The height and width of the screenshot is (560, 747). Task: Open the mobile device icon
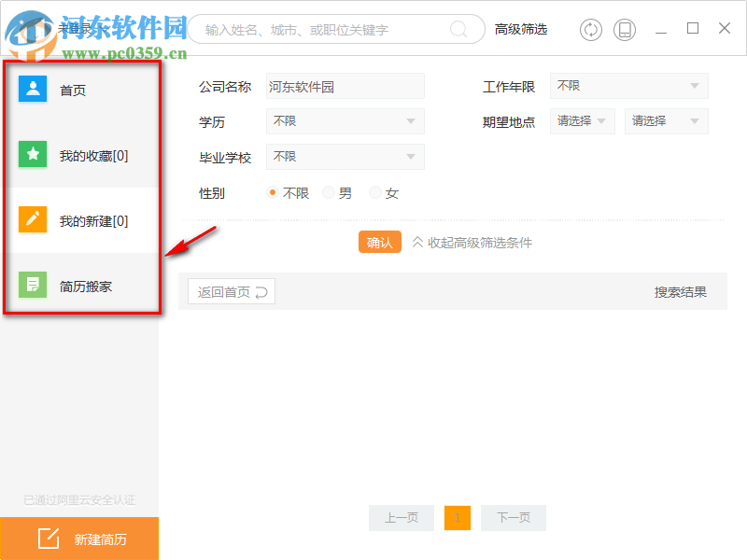click(626, 29)
